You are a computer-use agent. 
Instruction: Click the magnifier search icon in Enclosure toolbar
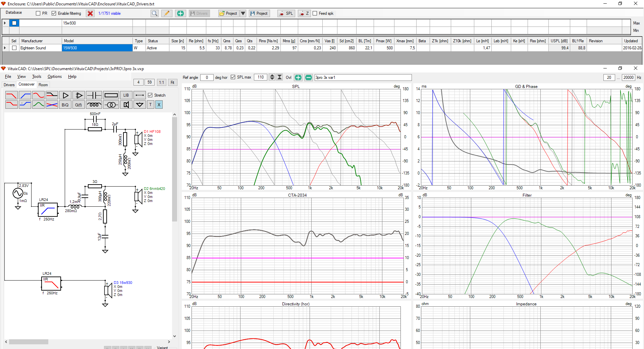(x=154, y=13)
